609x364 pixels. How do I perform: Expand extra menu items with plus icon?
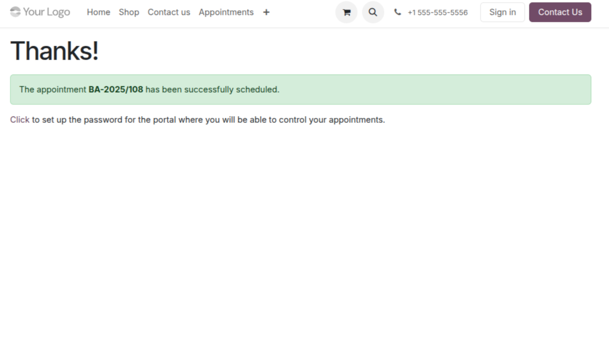point(266,12)
